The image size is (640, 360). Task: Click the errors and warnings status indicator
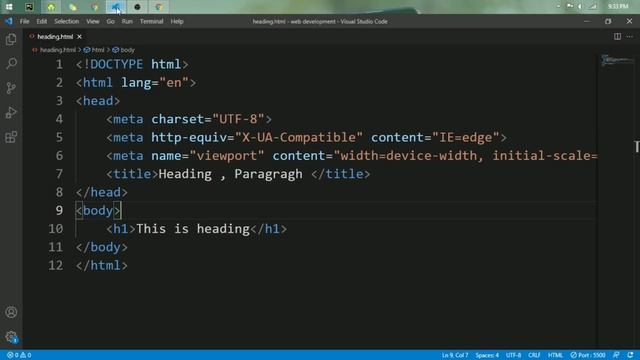(19, 355)
